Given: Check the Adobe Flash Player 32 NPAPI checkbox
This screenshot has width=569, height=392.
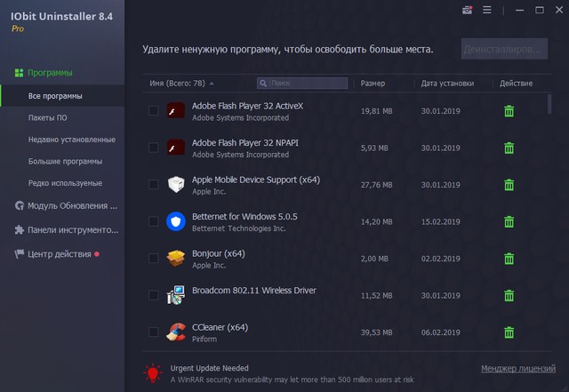Looking at the screenshot, I should coord(153,148).
